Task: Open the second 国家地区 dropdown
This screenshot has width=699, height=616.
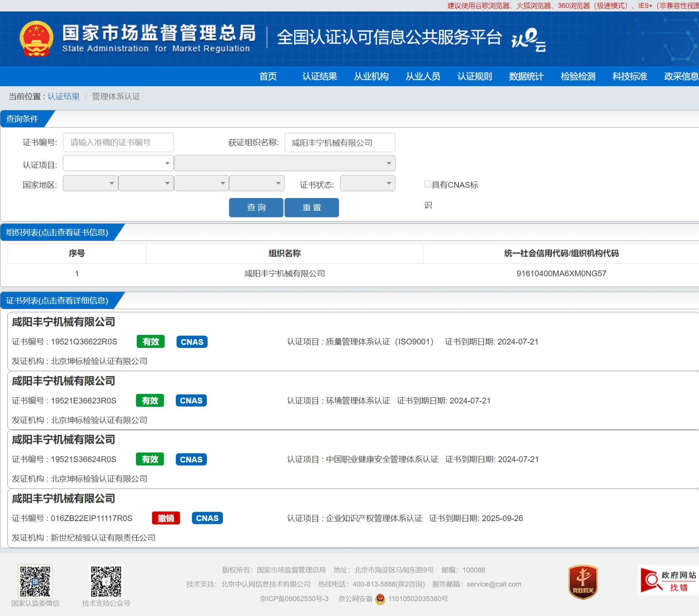Action: point(146,183)
